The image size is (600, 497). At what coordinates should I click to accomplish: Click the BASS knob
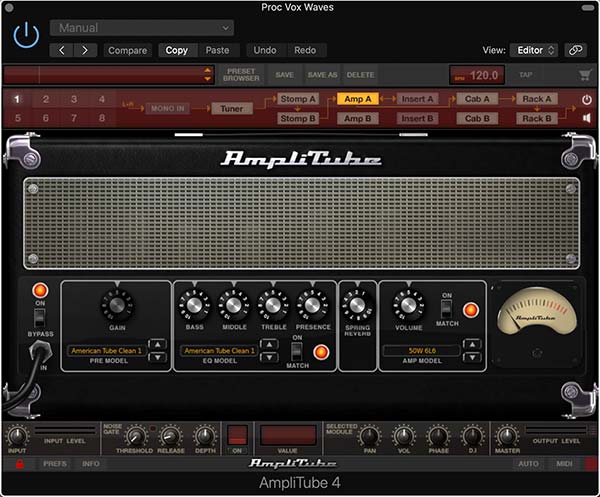coord(194,305)
